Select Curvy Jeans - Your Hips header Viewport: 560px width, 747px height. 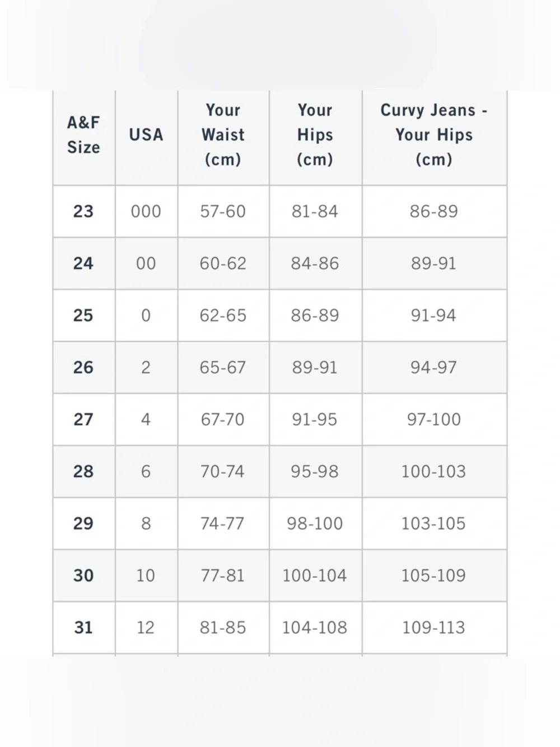coord(434,135)
